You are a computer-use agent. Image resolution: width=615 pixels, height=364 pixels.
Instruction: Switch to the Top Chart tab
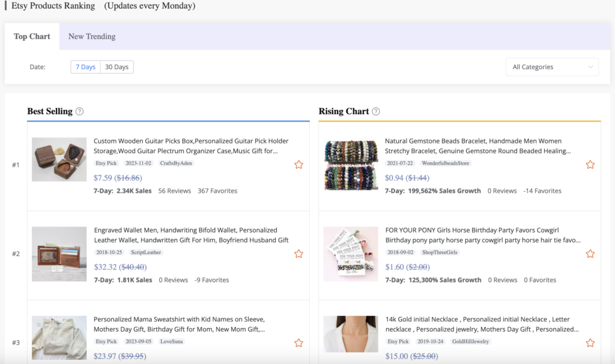click(32, 37)
